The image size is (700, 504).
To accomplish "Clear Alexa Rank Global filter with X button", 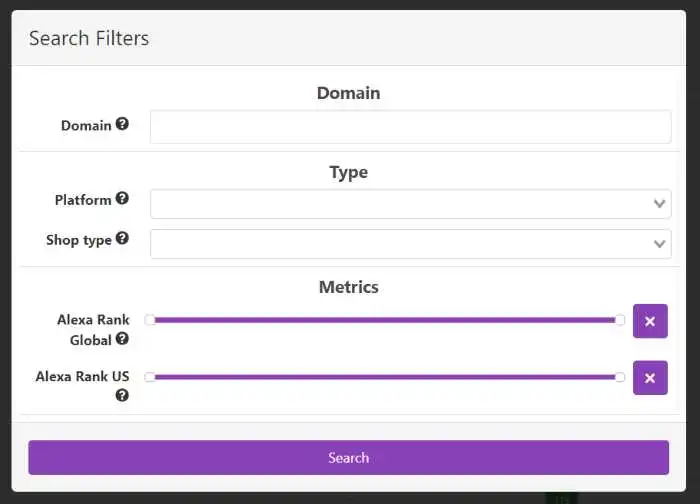I will 650,321.
